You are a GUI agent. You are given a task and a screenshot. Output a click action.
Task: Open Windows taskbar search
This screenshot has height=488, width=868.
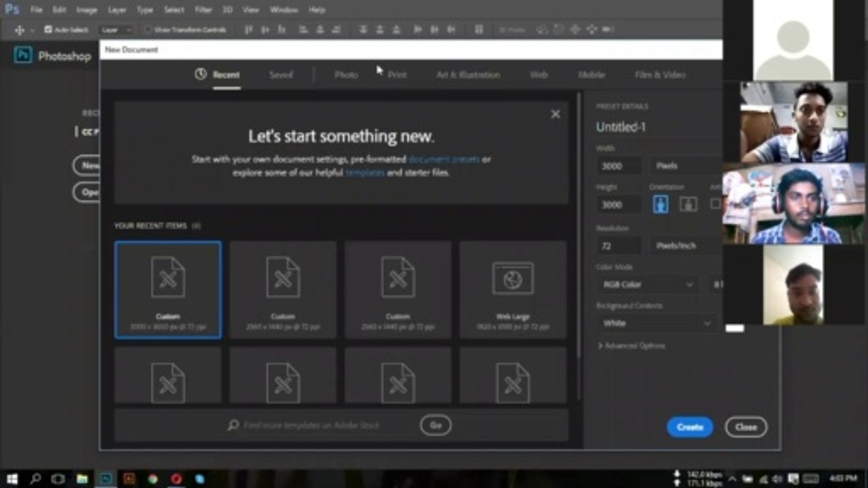pyautogui.click(x=35, y=479)
